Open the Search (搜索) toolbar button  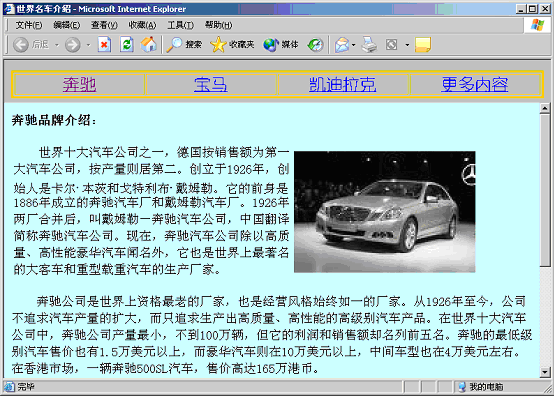coord(184,45)
